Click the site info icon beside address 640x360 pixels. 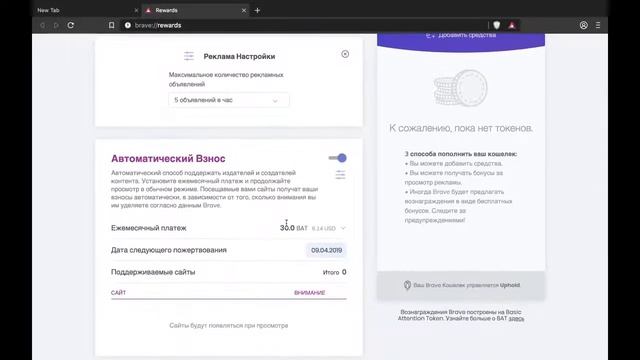pos(128,25)
